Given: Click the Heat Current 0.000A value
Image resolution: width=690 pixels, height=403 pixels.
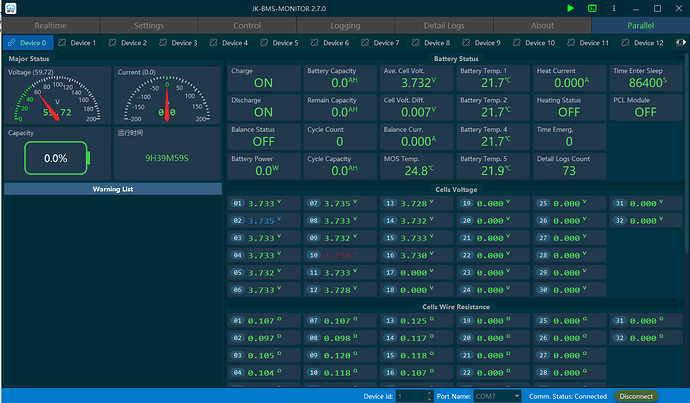Looking at the screenshot, I should pos(572,83).
